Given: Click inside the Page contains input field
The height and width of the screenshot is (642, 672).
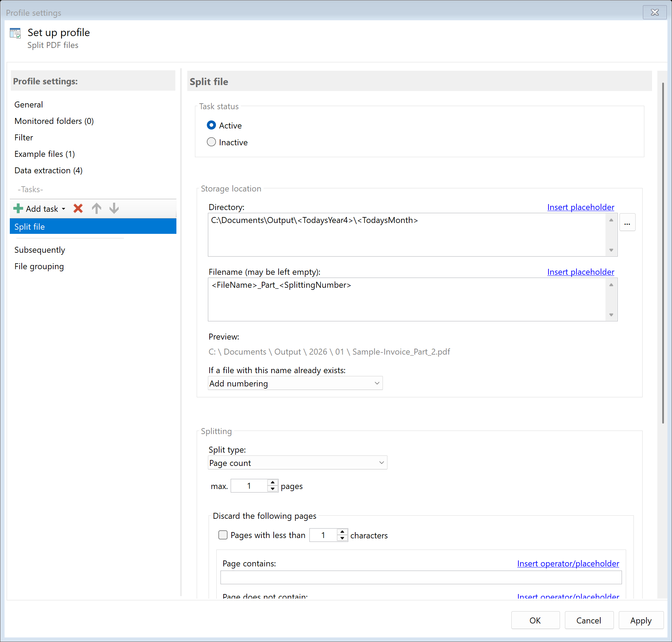Looking at the screenshot, I should 420,578.
